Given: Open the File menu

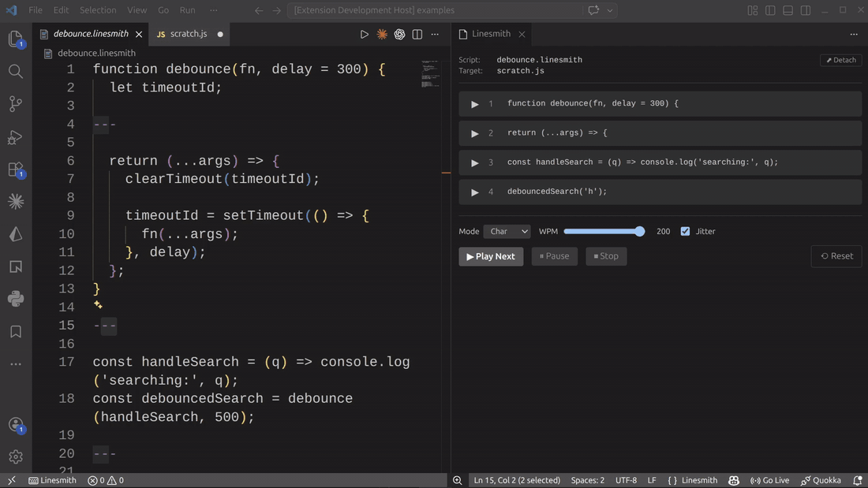Looking at the screenshot, I should point(36,10).
